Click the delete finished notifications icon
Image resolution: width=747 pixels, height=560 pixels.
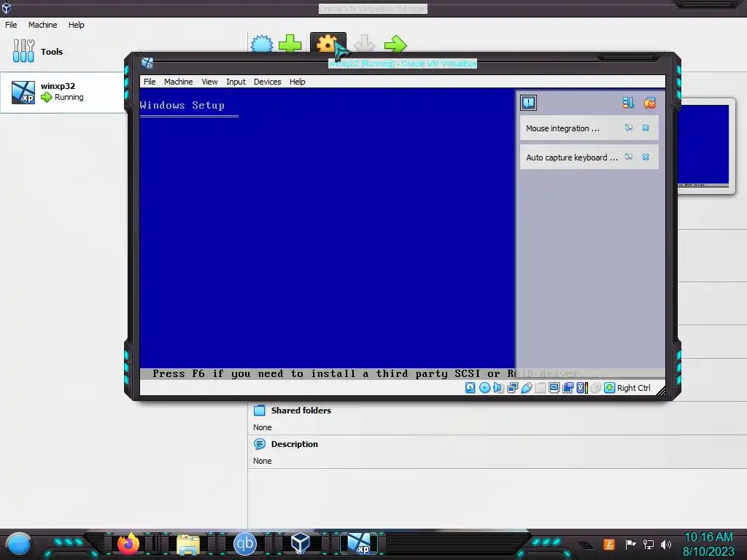pyautogui.click(x=650, y=103)
